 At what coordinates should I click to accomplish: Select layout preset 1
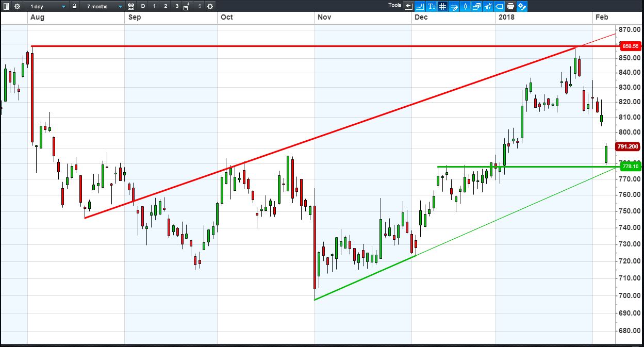(154, 6)
